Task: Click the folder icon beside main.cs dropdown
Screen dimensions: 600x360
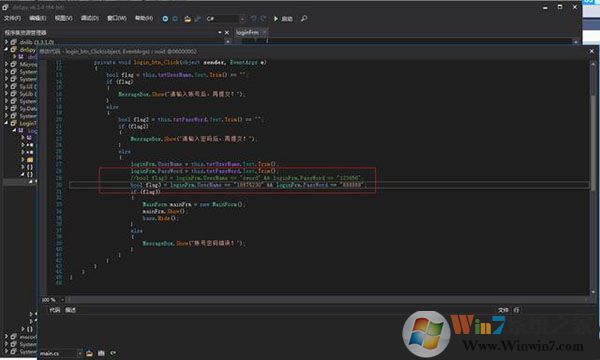Action: pos(89,353)
